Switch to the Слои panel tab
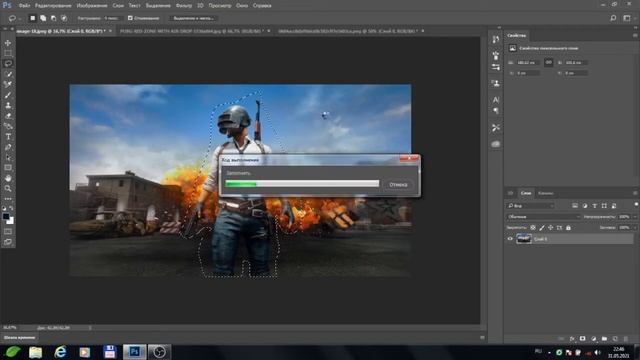The width and height of the screenshot is (640, 360). tap(526, 193)
